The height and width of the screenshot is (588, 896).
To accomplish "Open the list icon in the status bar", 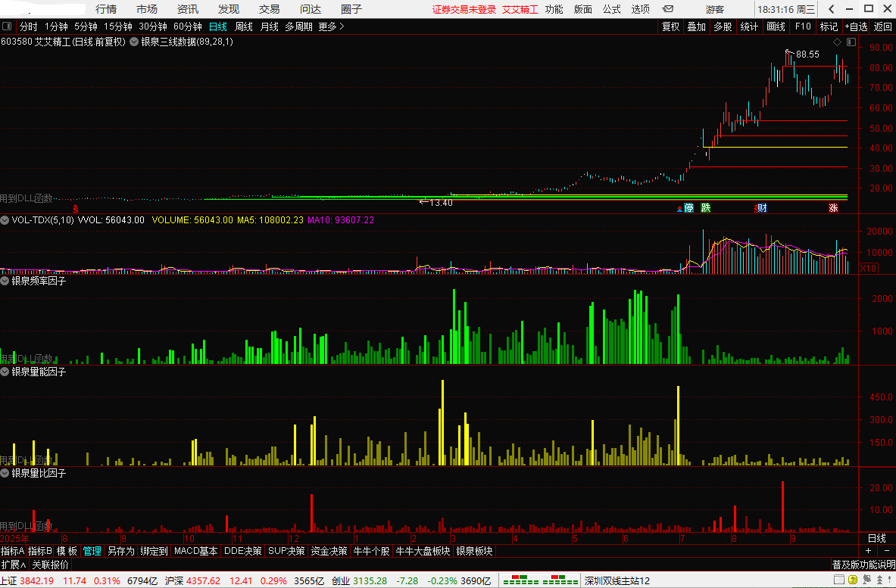I will tap(839, 580).
